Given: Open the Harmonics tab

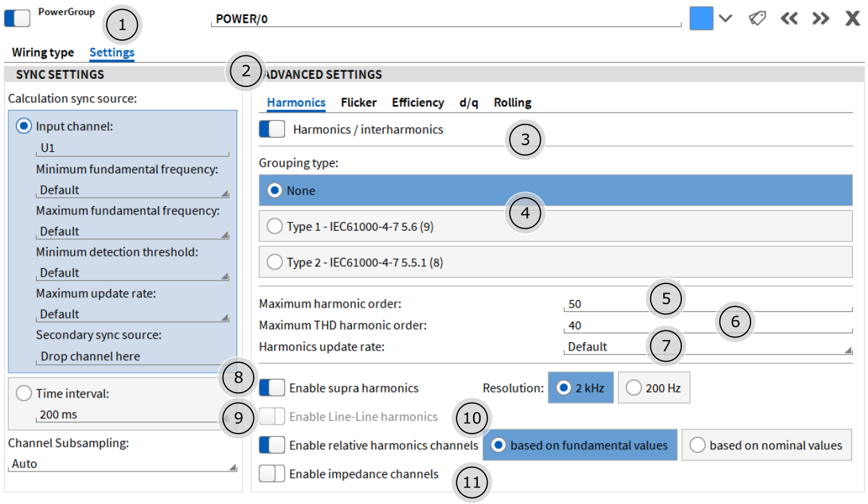Looking at the screenshot, I should (x=296, y=102).
